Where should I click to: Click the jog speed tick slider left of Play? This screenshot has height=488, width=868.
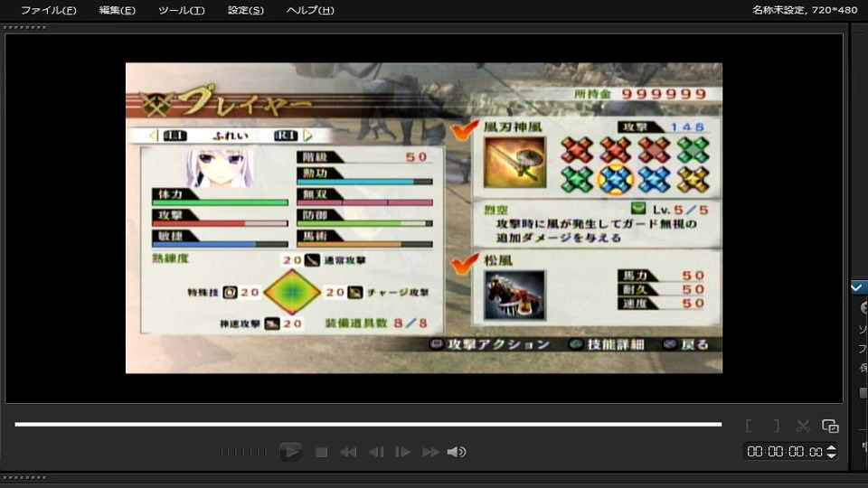[x=243, y=452]
